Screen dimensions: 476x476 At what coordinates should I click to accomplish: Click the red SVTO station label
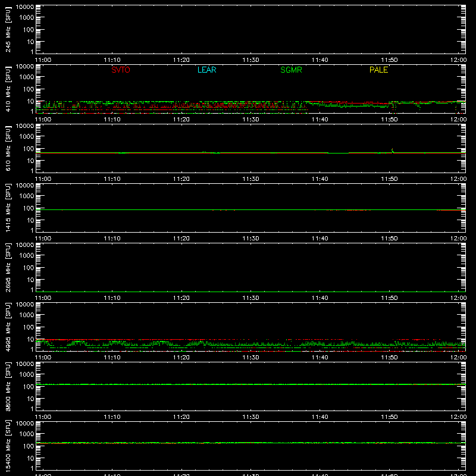[x=121, y=70]
